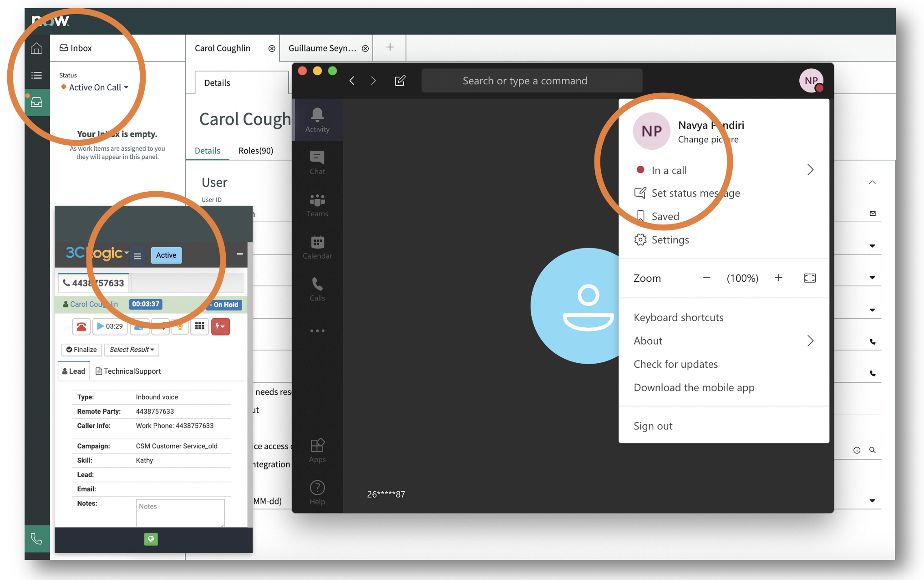
Task: Select the Roles(90) tab
Action: pyautogui.click(x=256, y=151)
